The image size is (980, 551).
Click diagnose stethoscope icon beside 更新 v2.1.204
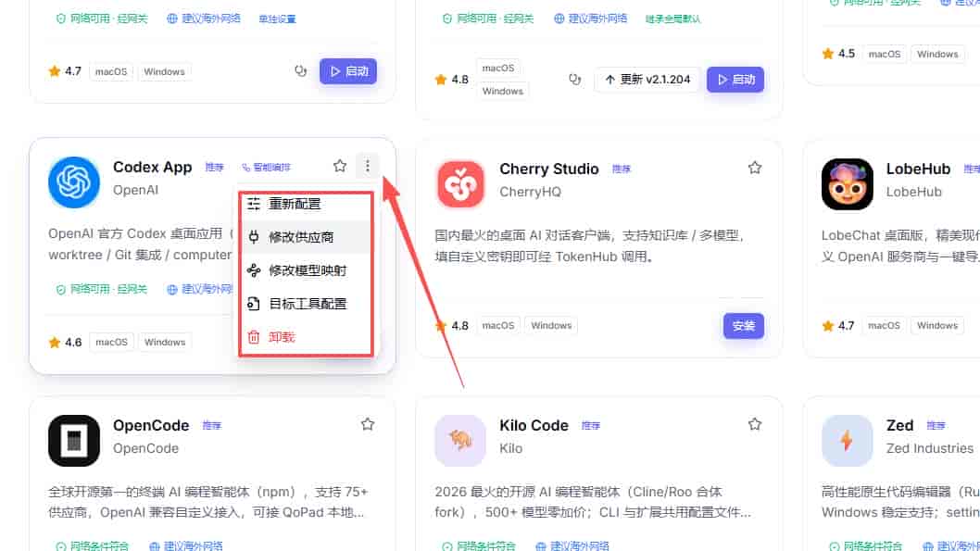coord(575,80)
